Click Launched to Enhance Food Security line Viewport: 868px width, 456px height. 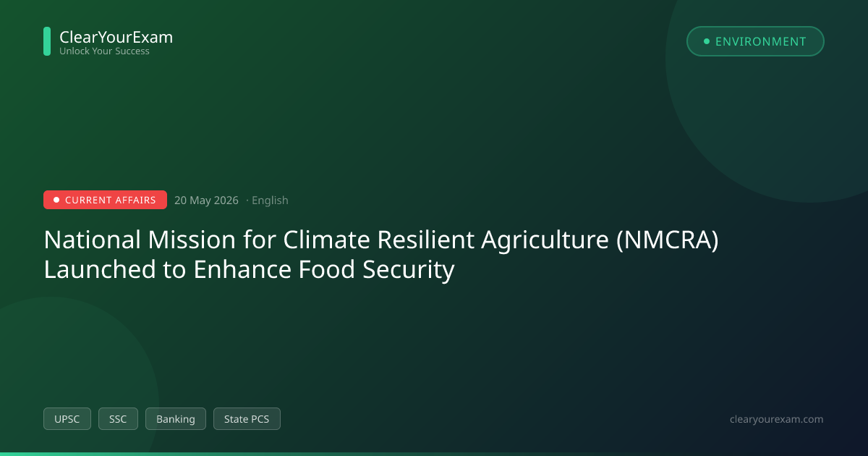(x=249, y=269)
